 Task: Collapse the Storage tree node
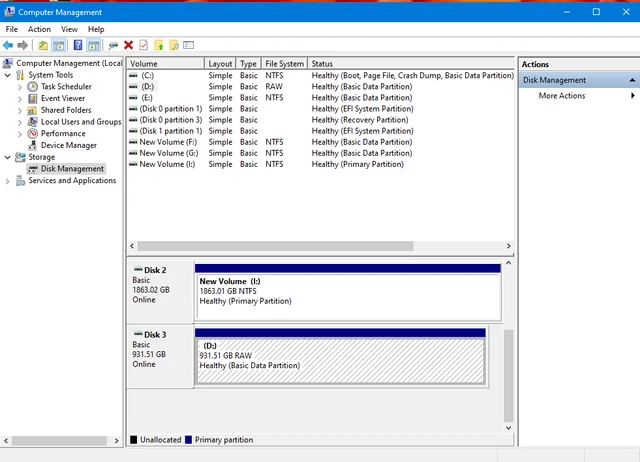coord(8,157)
